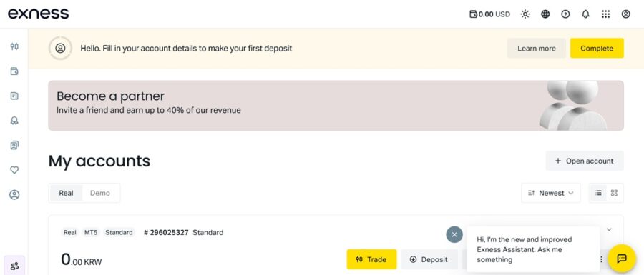Viewport: 644px width, 275px height.
Task: Open the 0.00 USD balance dropdown
Action: click(489, 14)
